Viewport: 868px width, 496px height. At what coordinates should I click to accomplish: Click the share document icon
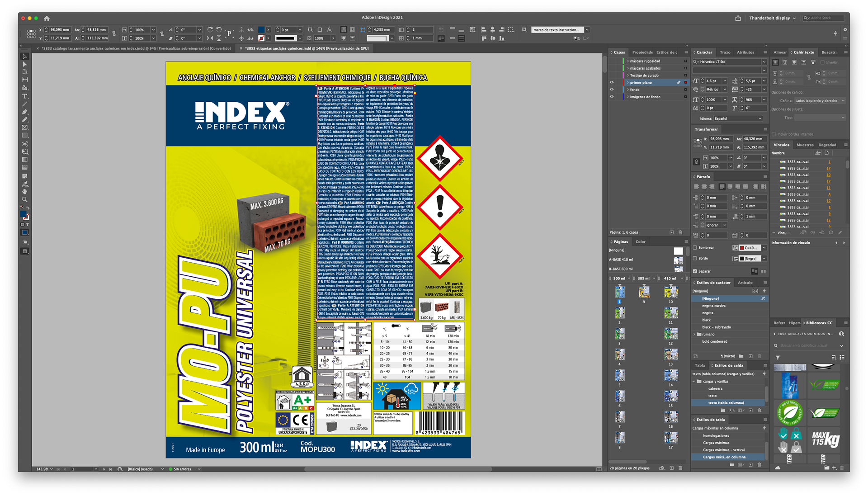click(738, 18)
